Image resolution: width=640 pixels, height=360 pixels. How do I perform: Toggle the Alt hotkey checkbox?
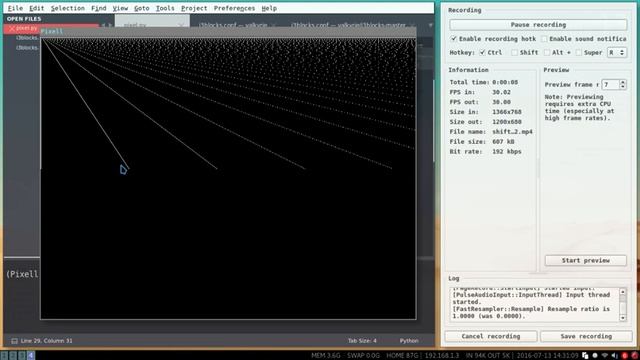pyautogui.click(x=547, y=53)
